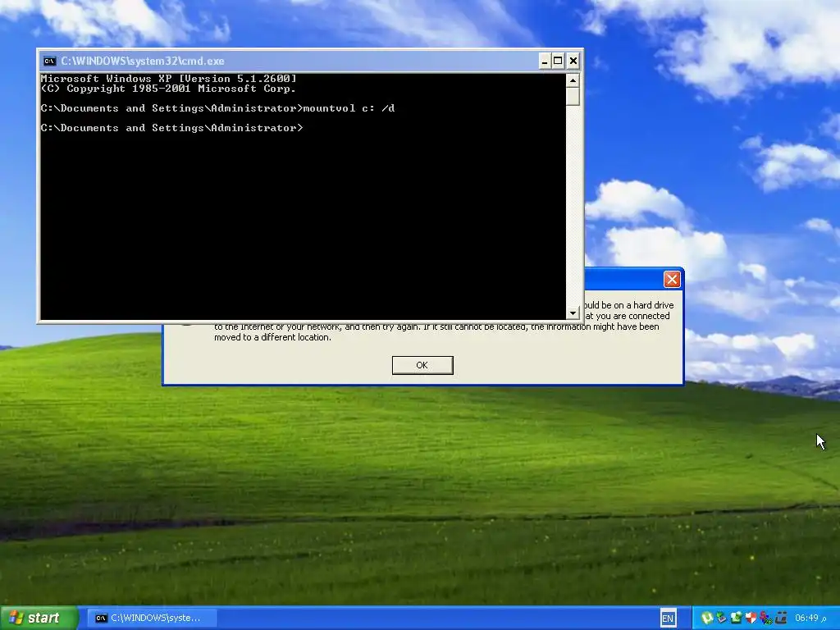The image size is (840, 630).
Task: Close the cmd.exe window
Action: pyautogui.click(x=573, y=61)
